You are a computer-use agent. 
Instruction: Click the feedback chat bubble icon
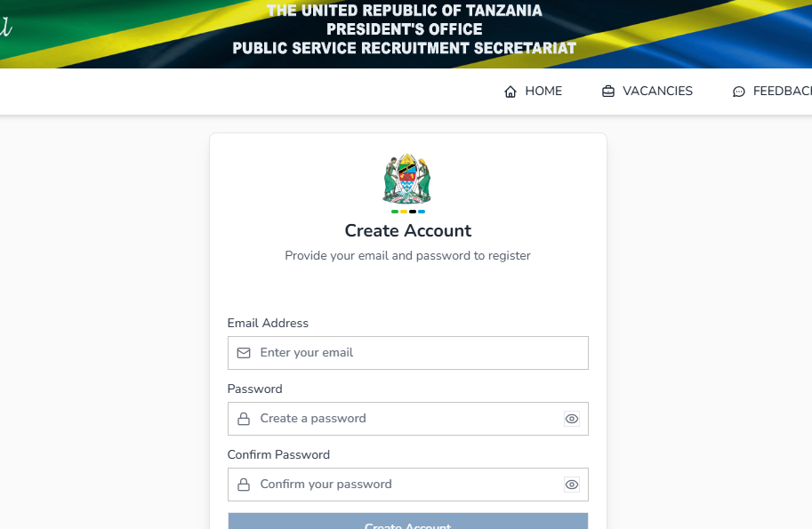click(x=738, y=92)
